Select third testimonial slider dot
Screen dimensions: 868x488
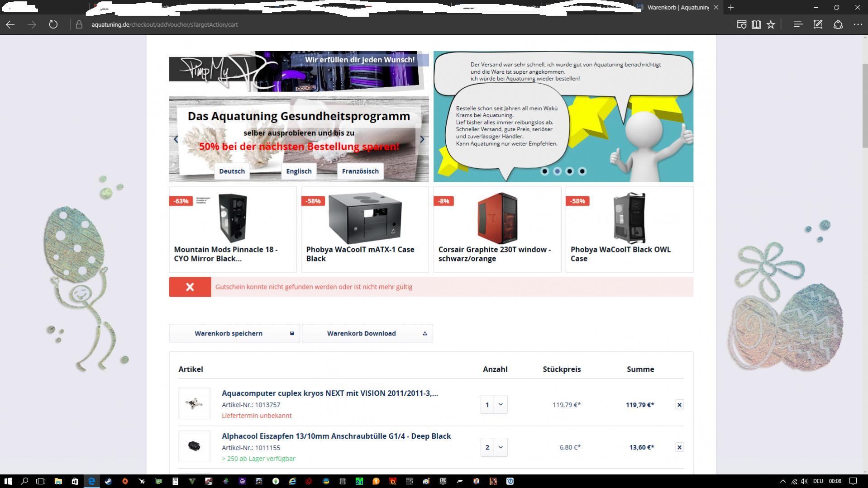point(570,171)
